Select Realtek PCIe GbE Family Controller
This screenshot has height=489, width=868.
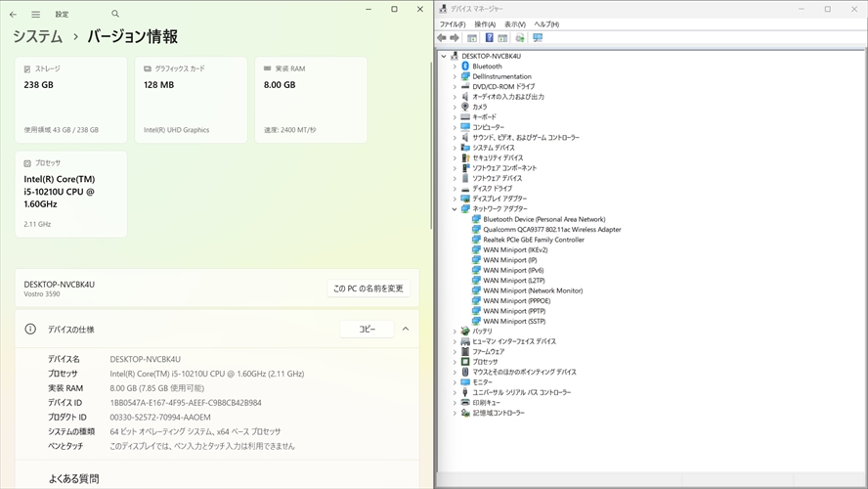[533, 240]
